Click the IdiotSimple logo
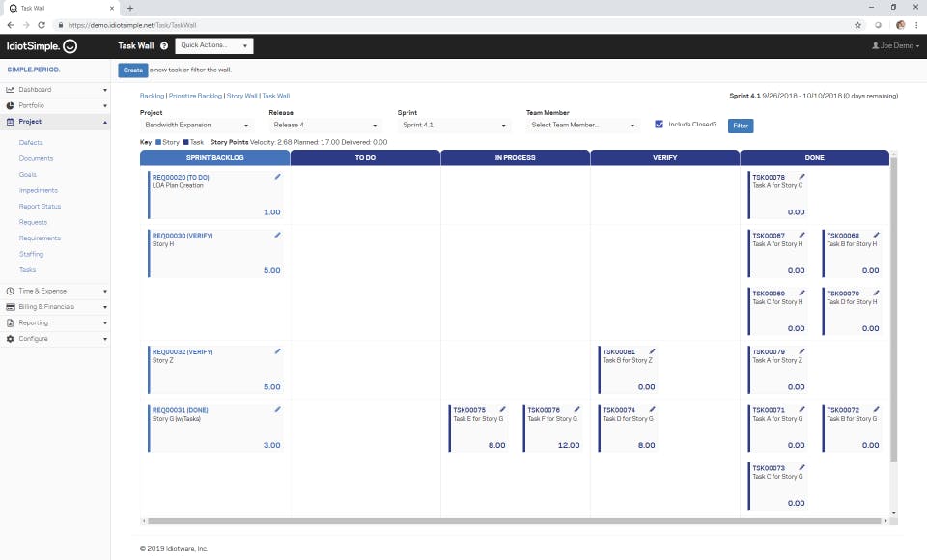This screenshot has height=560, width=927. click(x=42, y=46)
